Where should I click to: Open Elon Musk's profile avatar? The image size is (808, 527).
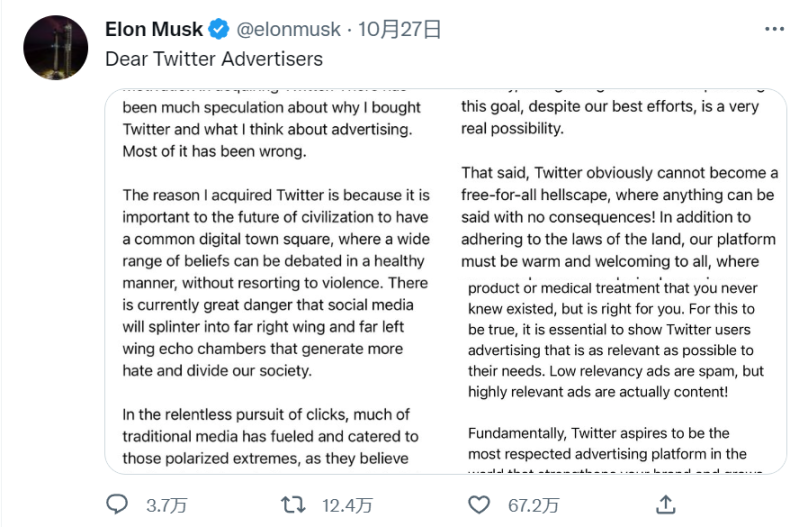tap(55, 47)
